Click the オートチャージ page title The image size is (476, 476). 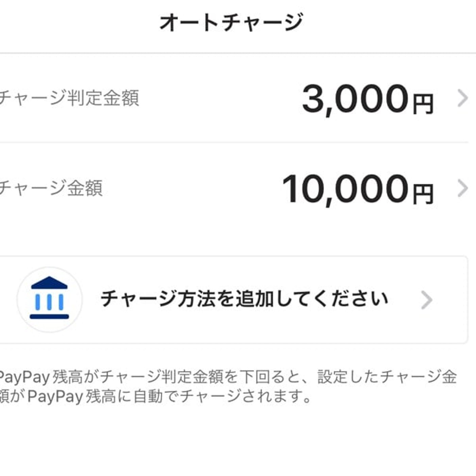231,22
